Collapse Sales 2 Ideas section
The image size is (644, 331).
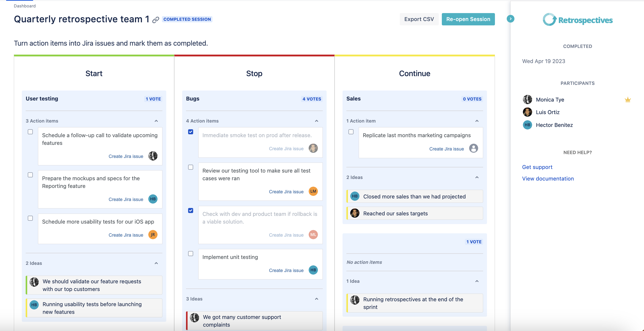click(477, 177)
